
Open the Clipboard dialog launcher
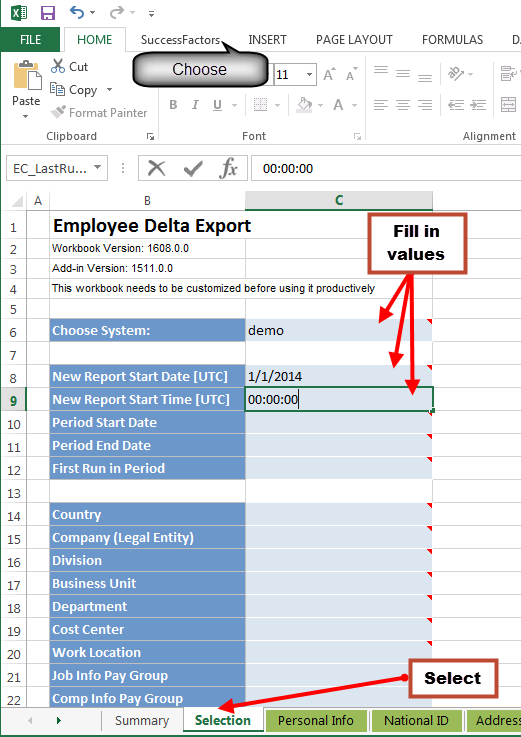point(150,137)
